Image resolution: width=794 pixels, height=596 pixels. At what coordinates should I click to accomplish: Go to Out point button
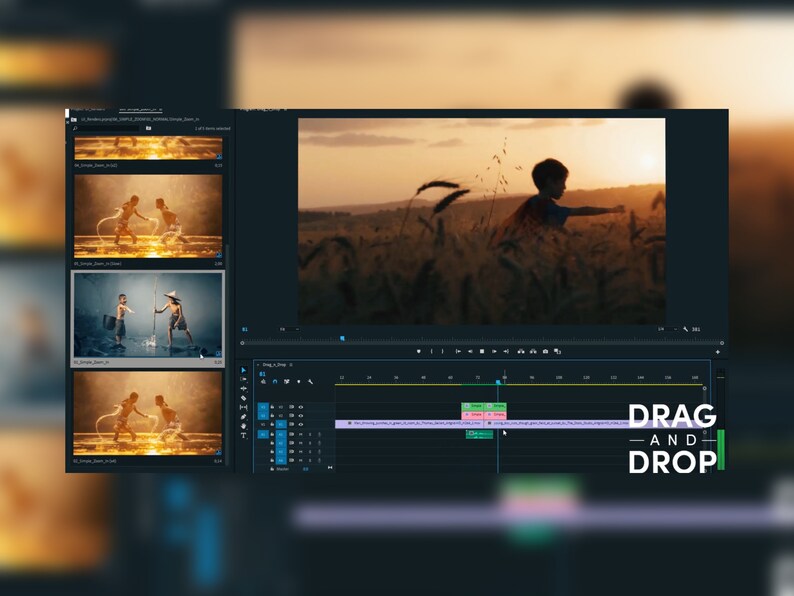pyautogui.click(x=506, y=351)
